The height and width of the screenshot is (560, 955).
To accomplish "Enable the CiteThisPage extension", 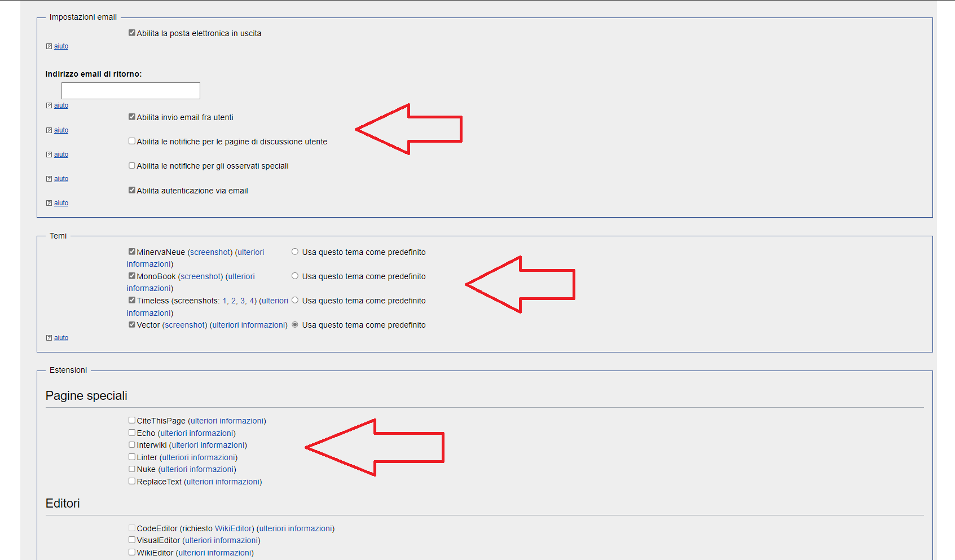I will [x=132, y=420].
